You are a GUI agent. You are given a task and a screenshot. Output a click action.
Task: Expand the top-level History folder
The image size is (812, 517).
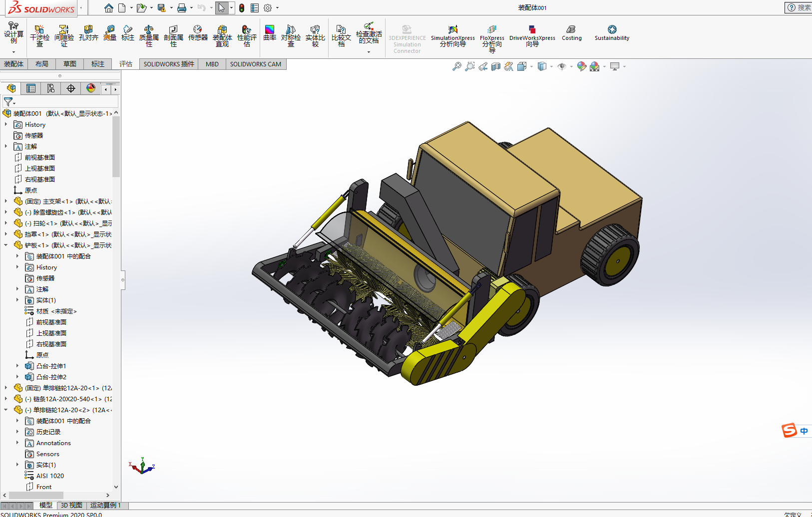tap(6, 125)
